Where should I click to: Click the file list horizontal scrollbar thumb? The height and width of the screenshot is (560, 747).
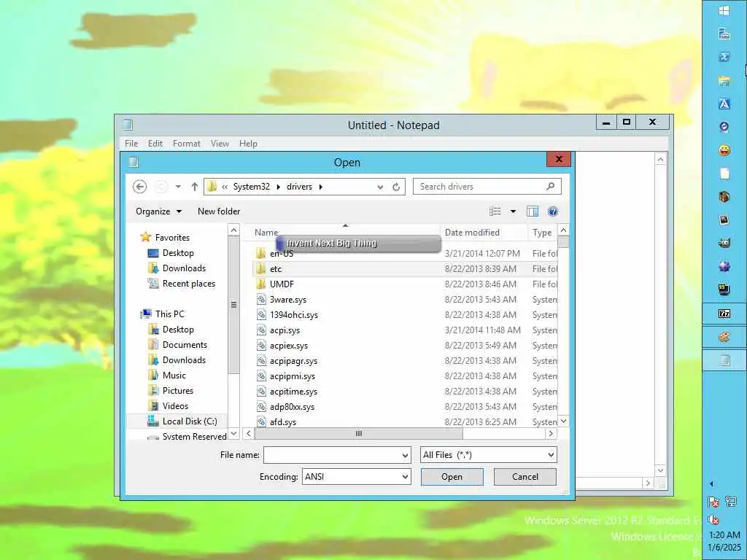point(359,433)
